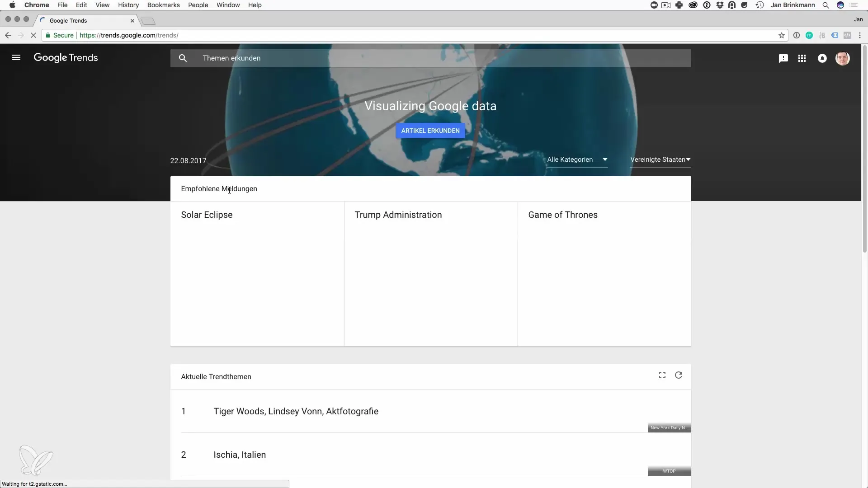
Task: Open the Time Machine menu bar icon
Action: click(759, 5)
